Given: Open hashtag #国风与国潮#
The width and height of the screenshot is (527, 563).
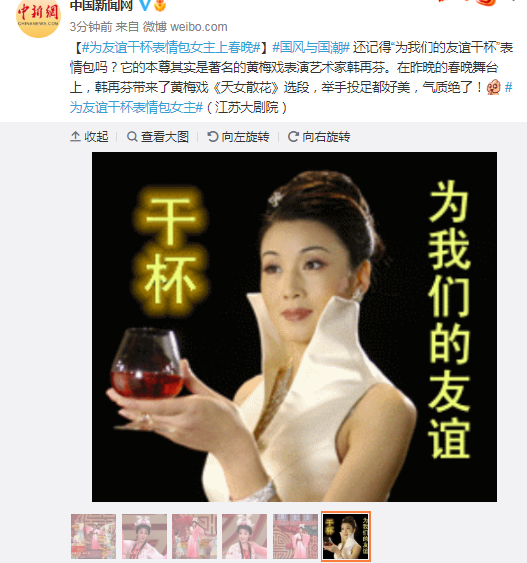Looking at the screenshot, I should pyautogui.click(x=311, y=47).
